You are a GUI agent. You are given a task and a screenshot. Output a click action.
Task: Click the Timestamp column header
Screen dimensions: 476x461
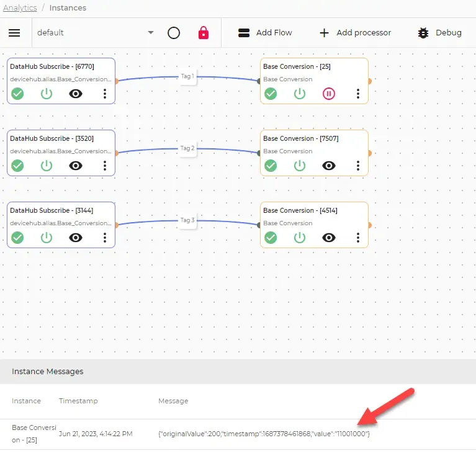coord(78,401)
